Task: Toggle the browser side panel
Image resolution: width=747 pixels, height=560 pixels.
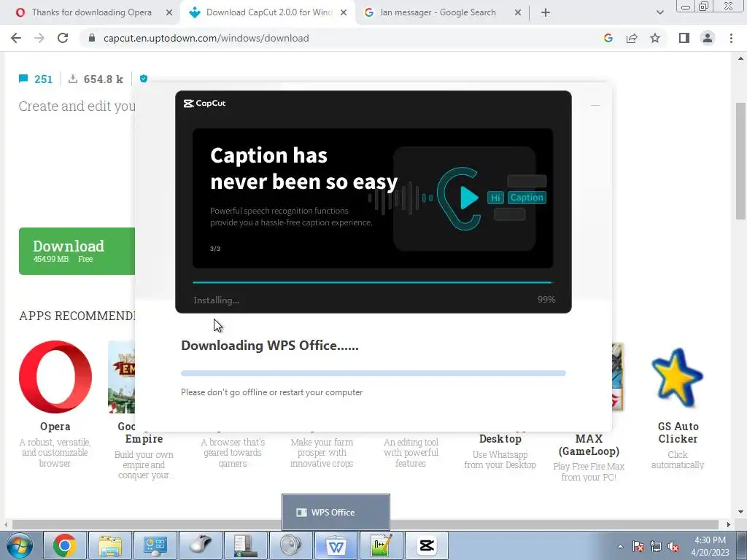Action: pyautogui.click(x=684, y=38)
